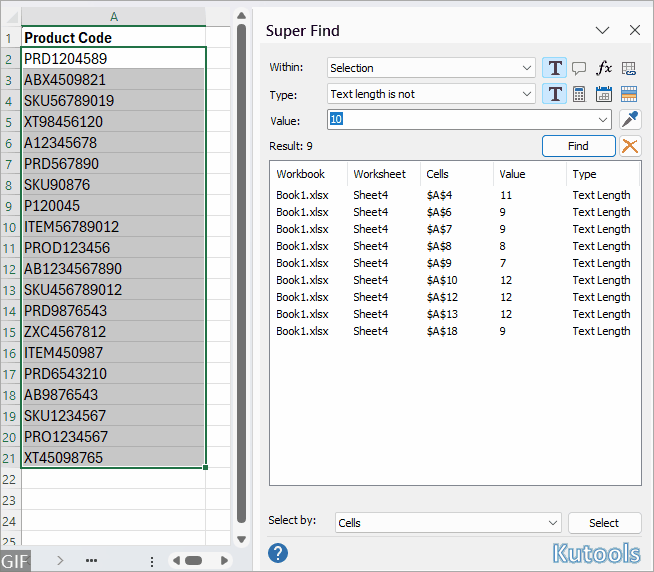Click row header 12

tap(10, 269)
